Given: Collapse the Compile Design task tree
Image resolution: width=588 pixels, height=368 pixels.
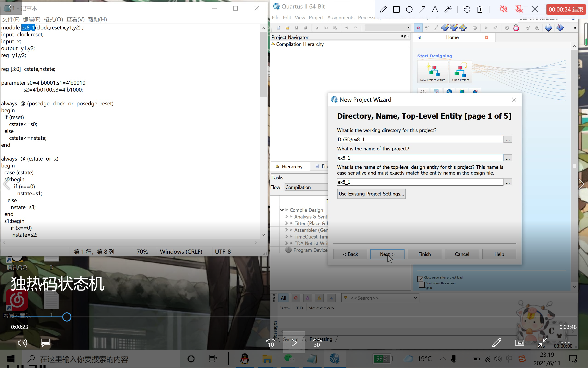Looking at the screenshot, I should pos(282,210).
